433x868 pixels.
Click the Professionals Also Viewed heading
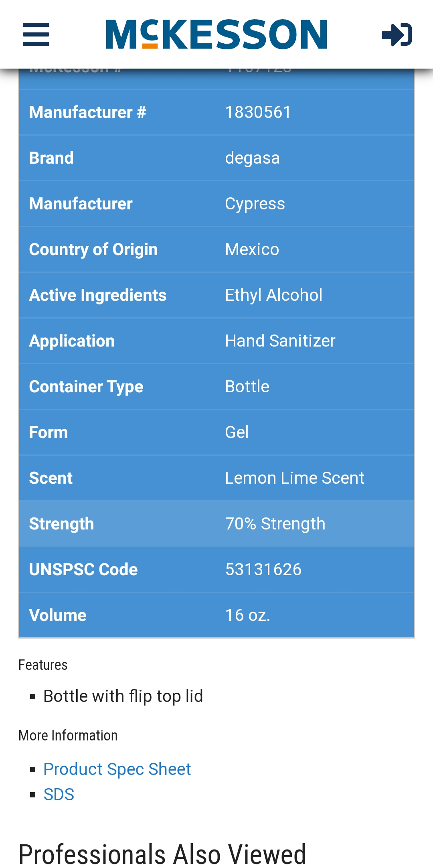(162, 854)
